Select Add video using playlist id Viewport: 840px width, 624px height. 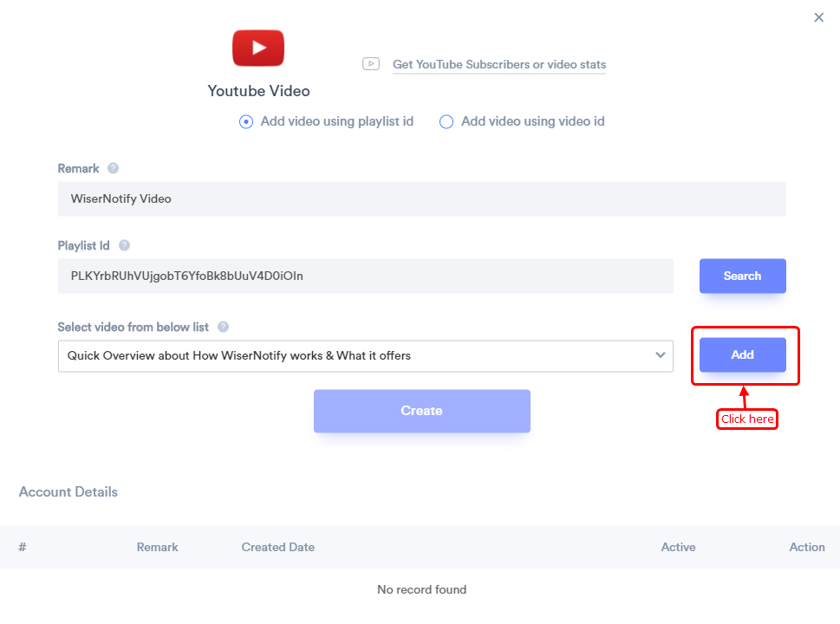[246, 121]
